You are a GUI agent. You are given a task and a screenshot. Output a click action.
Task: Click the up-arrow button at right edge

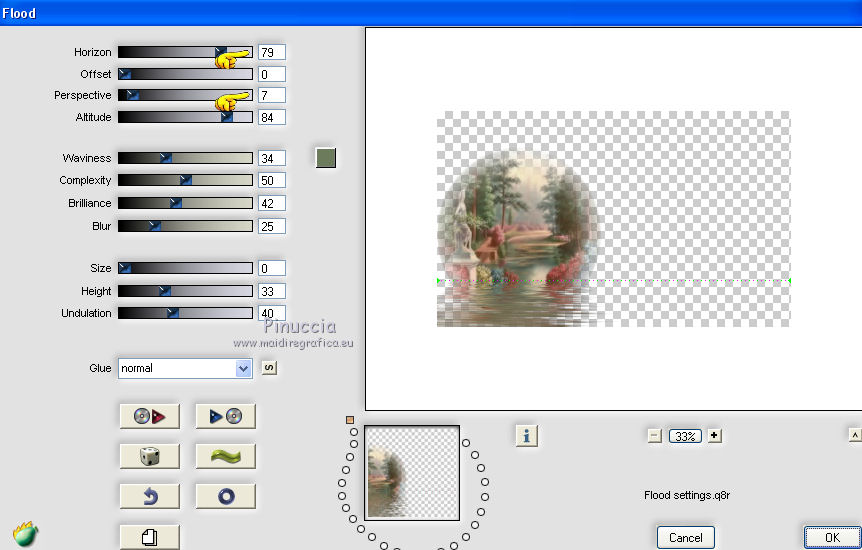[855, 436]
